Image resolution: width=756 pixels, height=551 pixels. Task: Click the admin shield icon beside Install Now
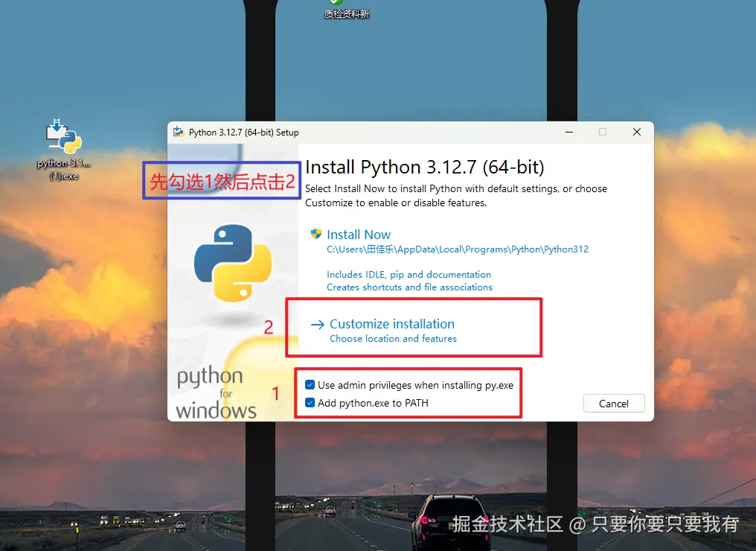[x=315, y=234]
